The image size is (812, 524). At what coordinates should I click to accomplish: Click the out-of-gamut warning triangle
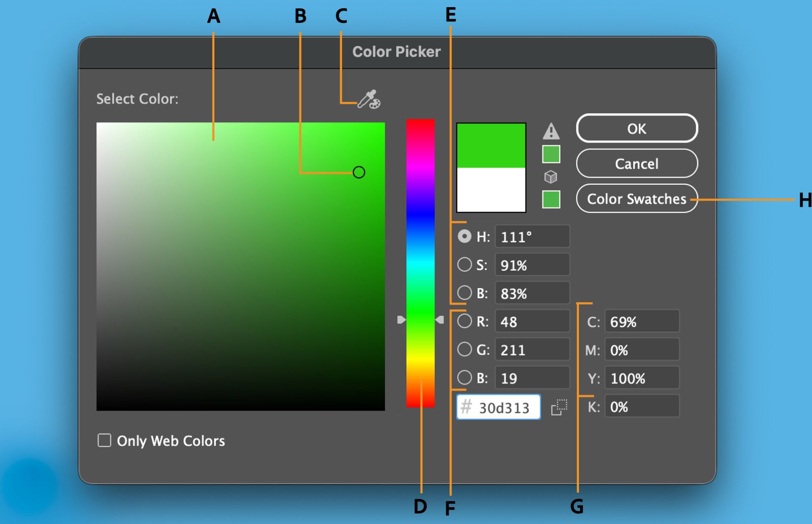pos(551,132)
